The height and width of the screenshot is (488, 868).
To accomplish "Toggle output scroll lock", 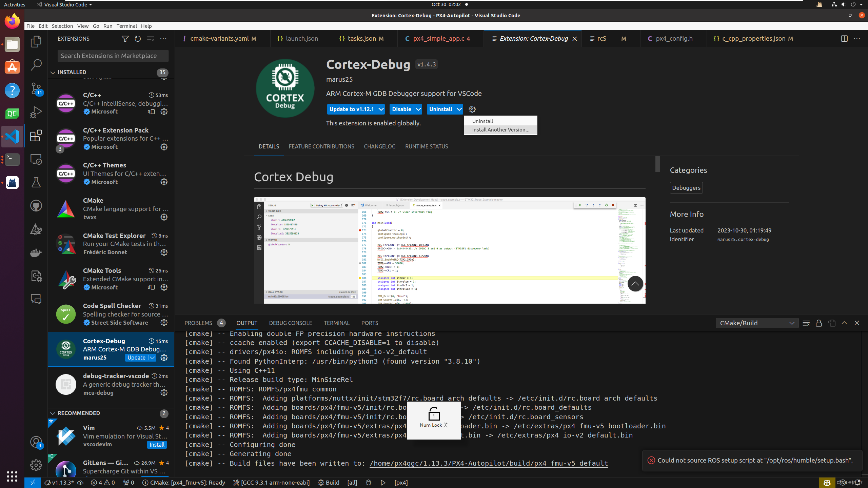I will (x=819, y=323).
